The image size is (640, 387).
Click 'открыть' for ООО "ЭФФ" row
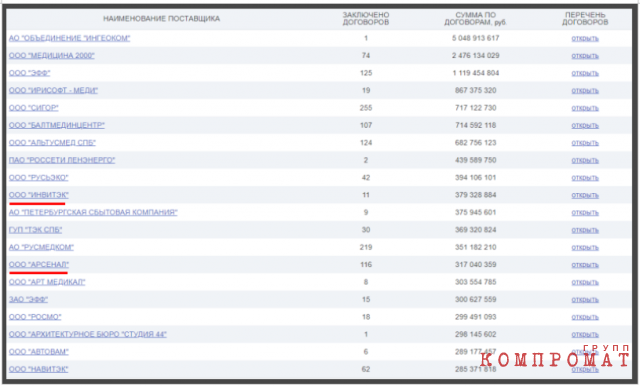pyautogui.click(x=585, y=73)
